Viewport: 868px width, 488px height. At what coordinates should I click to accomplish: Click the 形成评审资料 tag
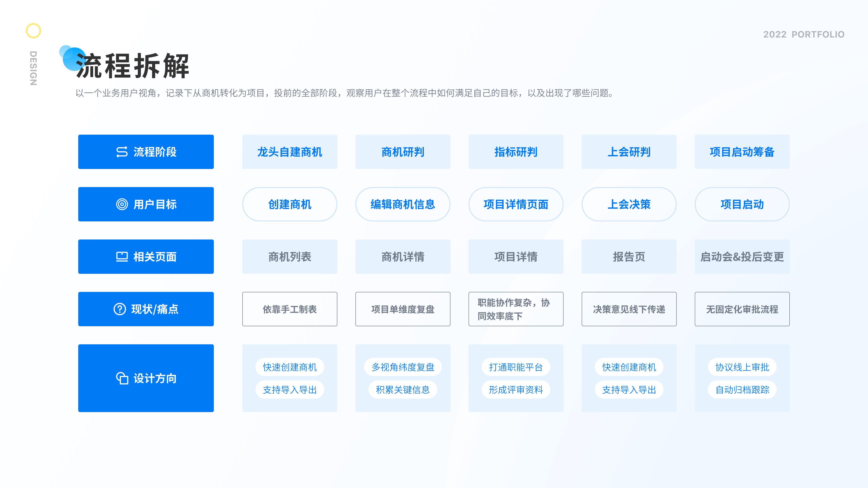tap(516, 390)
